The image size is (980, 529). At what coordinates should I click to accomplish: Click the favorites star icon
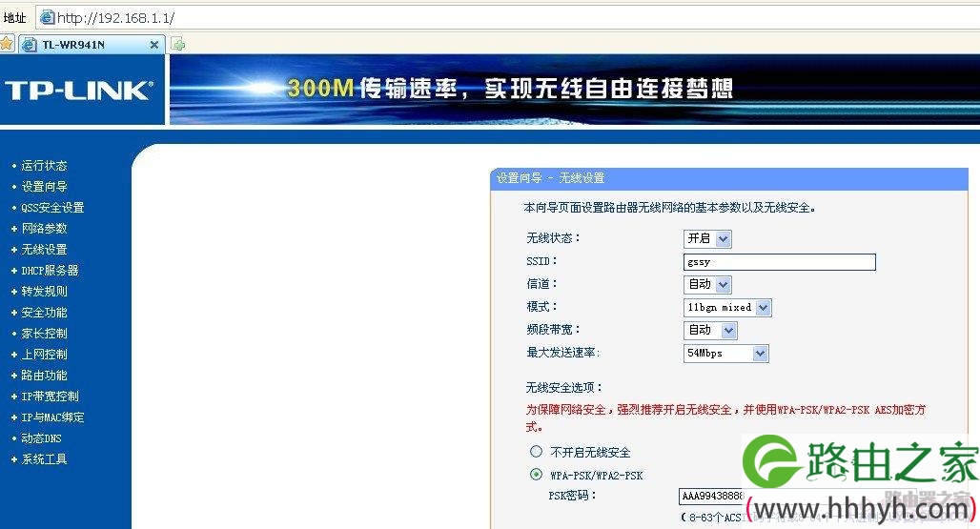[7, 44]
